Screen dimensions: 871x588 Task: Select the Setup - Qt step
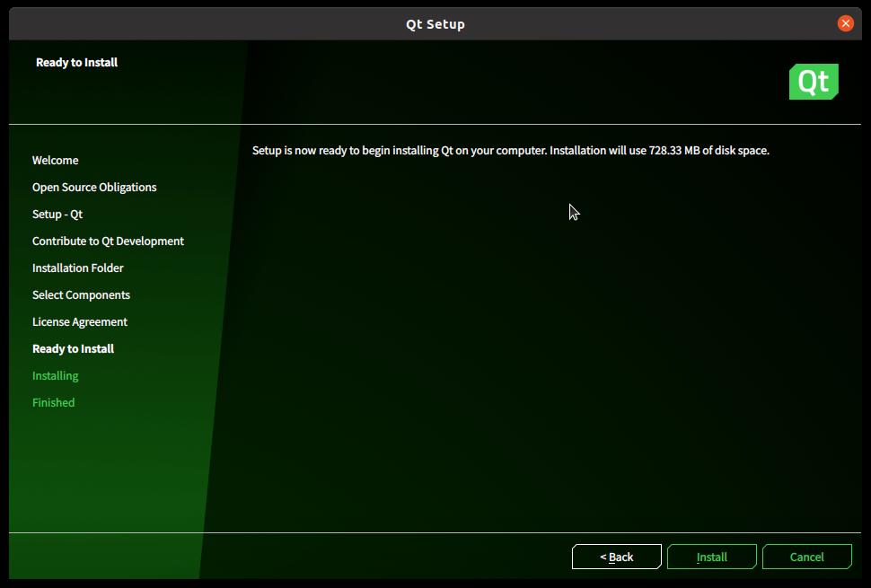(57, 215)
